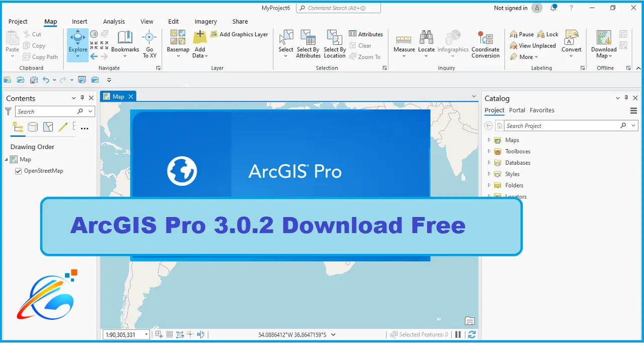Pin the Catalog pane
The width and height of the screenshot is (644, 343).
click(x=626, y=98)
